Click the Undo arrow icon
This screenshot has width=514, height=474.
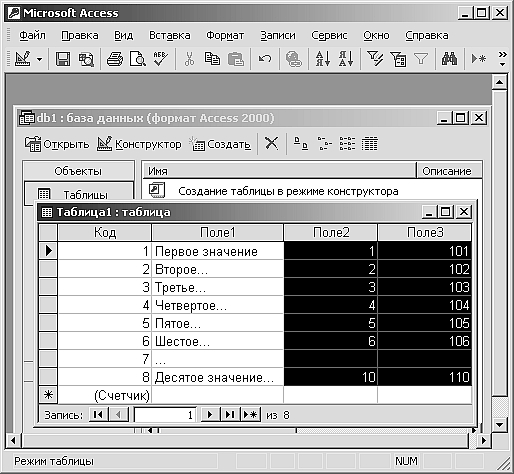click(x=265, y=59)
